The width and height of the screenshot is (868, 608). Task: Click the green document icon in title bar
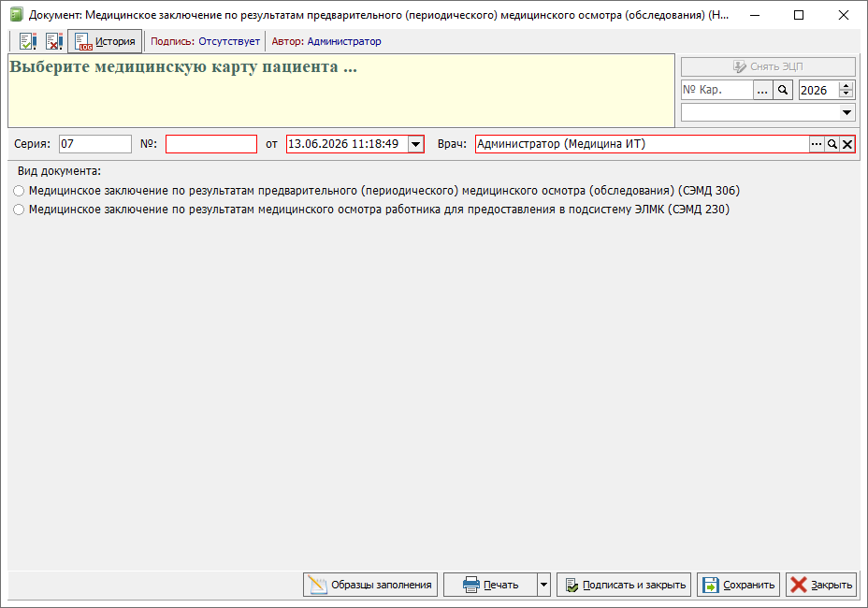(x=16, y=15)
